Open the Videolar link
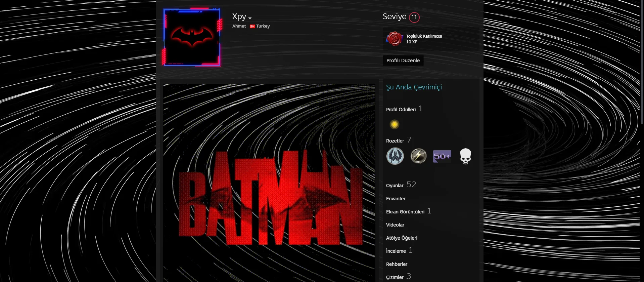Screen dimensions: 644x282 [395, 225]
